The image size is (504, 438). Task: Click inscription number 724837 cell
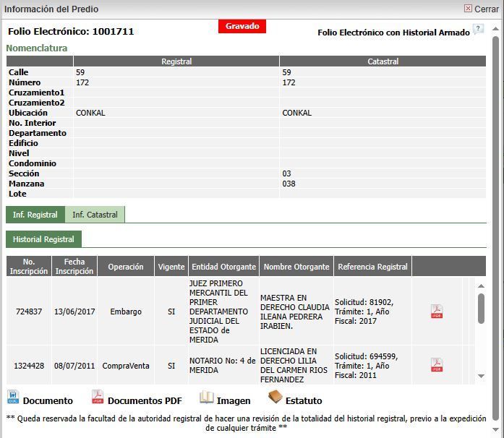[x=29, y=312]
